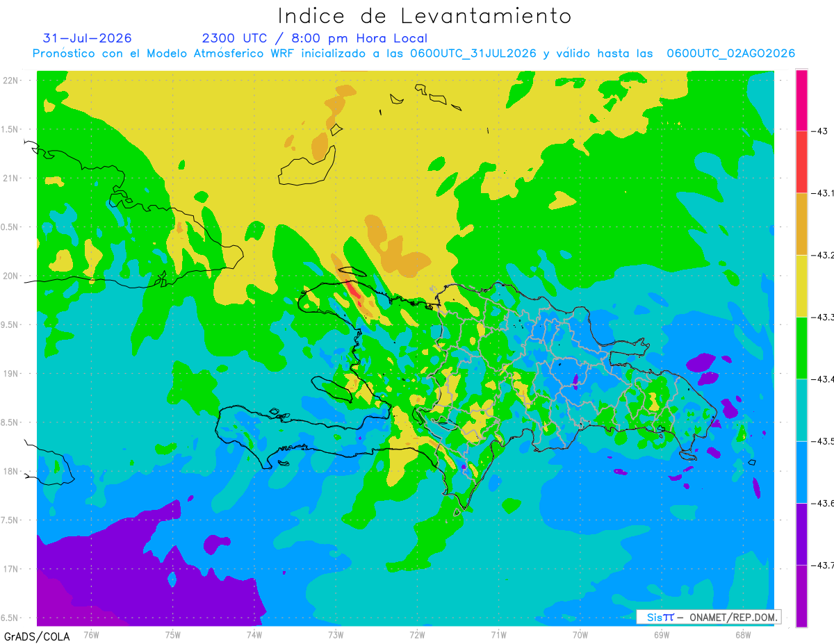Click the legend value "-43.6"
This screenshot has width=834, height=644.
pyautogui.click(x=823, y=503)
